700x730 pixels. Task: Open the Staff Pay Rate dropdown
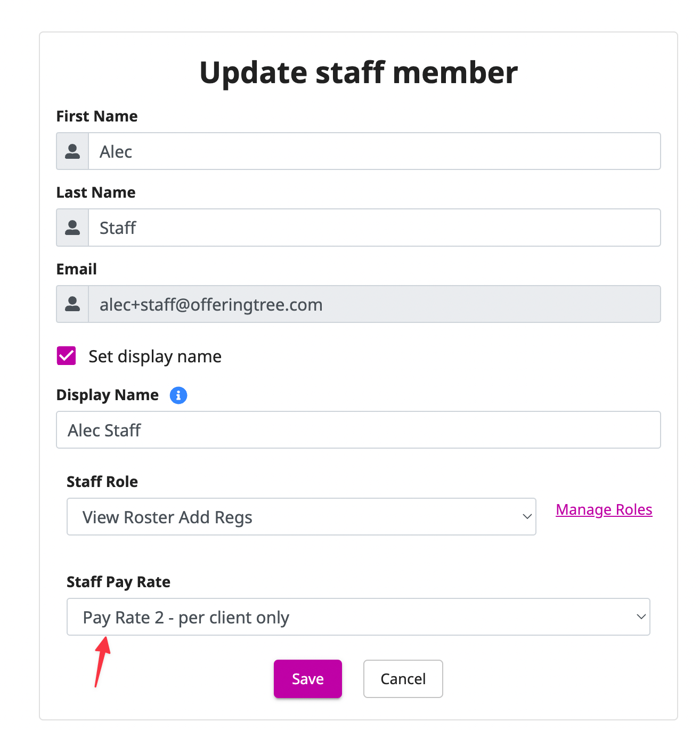coord(358,617)
